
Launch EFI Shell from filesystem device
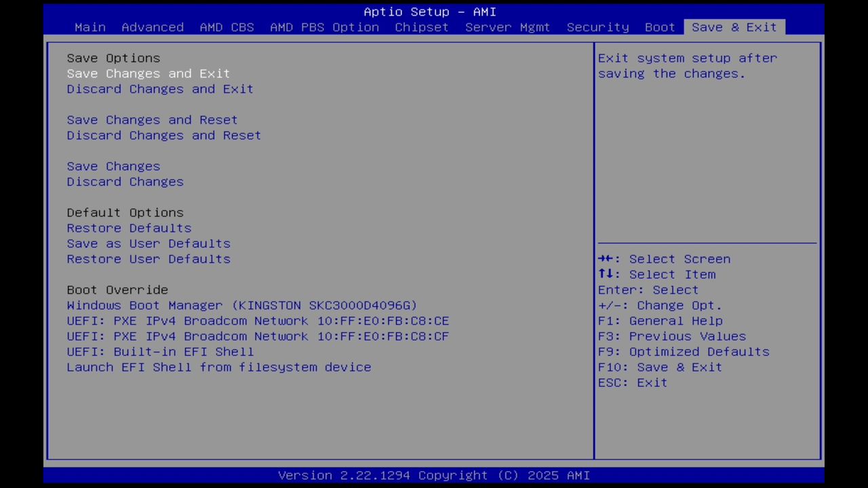[x=218, y=367]
